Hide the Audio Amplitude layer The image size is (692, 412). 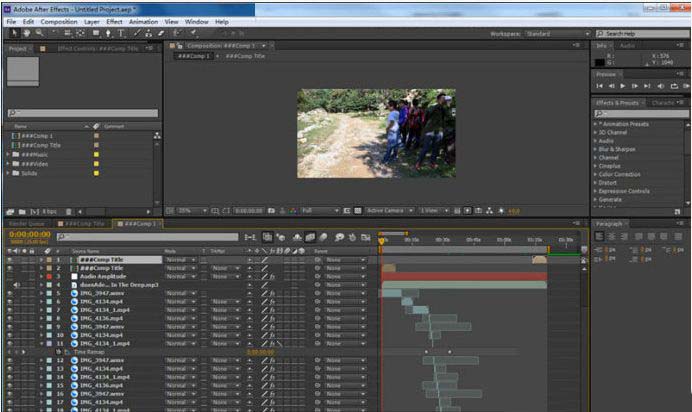9,276
